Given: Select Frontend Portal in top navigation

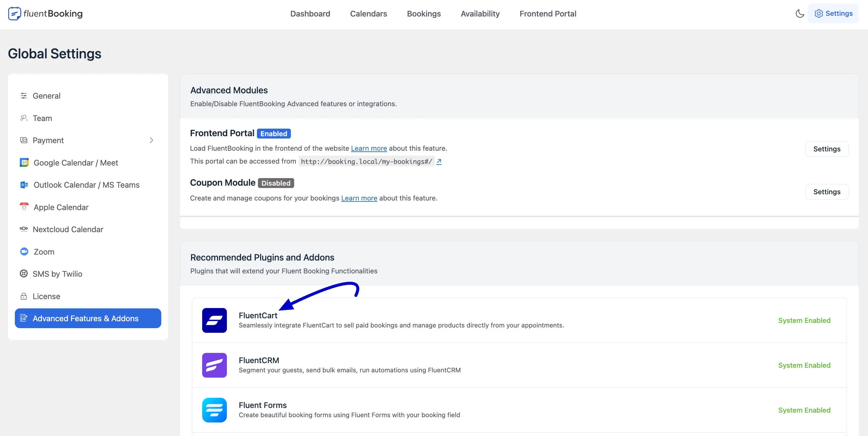Looking at the screenshot, I should click(x=547, y=14).
